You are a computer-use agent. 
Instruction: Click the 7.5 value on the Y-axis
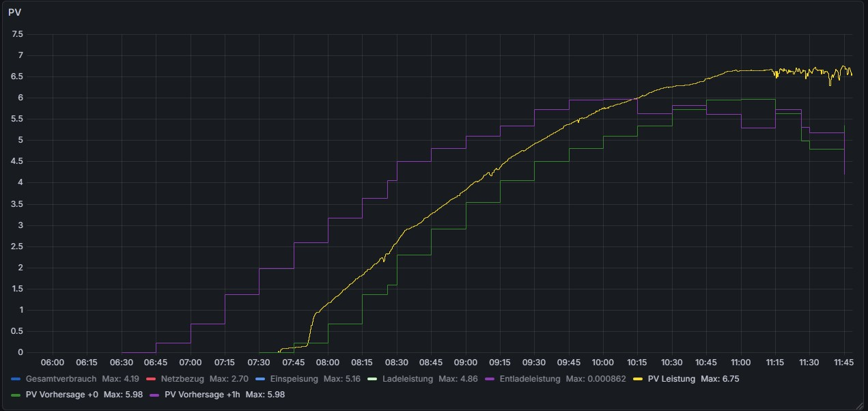[x=17, y=34]
